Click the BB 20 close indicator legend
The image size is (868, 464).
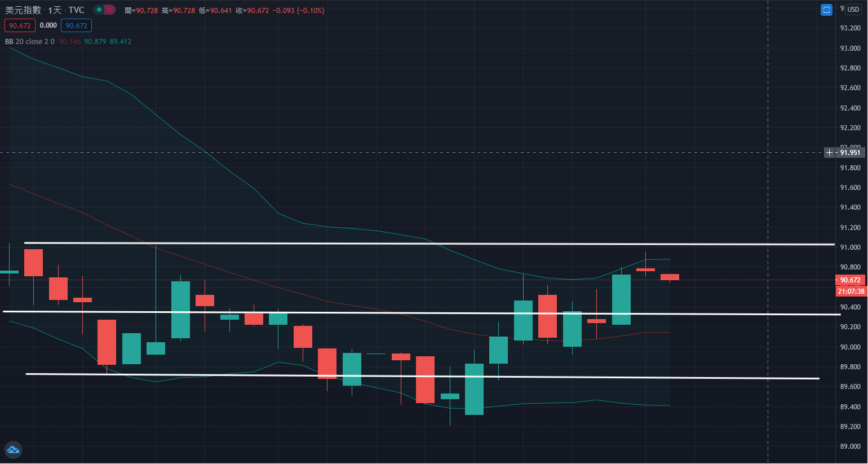point(29,42)
